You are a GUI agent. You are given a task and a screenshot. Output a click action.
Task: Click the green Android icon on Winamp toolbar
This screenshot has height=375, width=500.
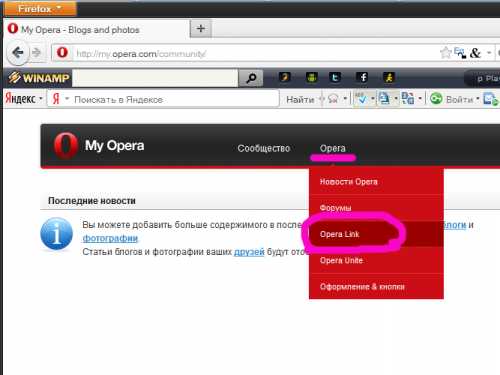pos(311,78)
